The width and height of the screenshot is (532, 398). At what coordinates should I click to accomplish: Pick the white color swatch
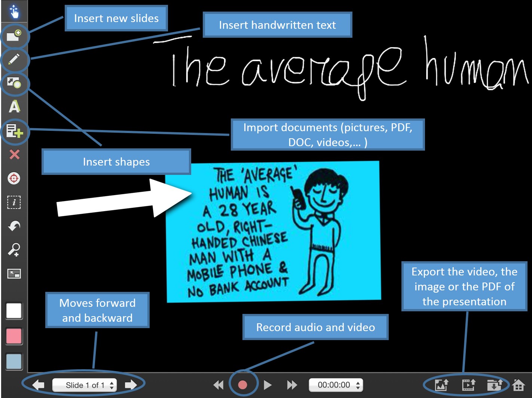click(14, 311)
